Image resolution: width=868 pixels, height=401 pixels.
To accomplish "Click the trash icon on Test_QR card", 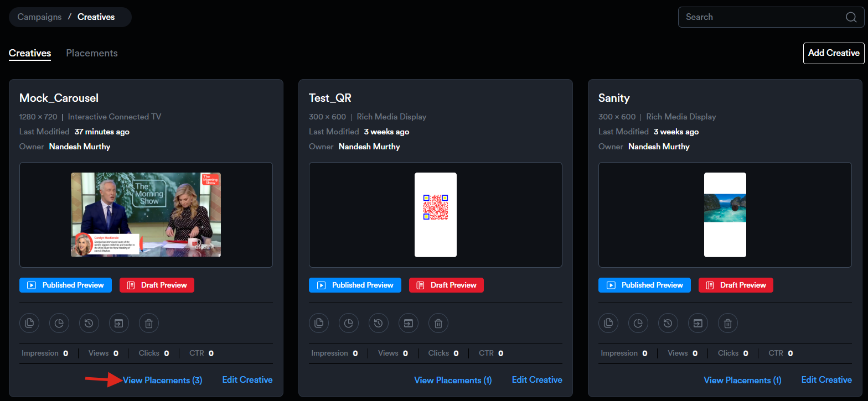I will (x=438, y=323).
